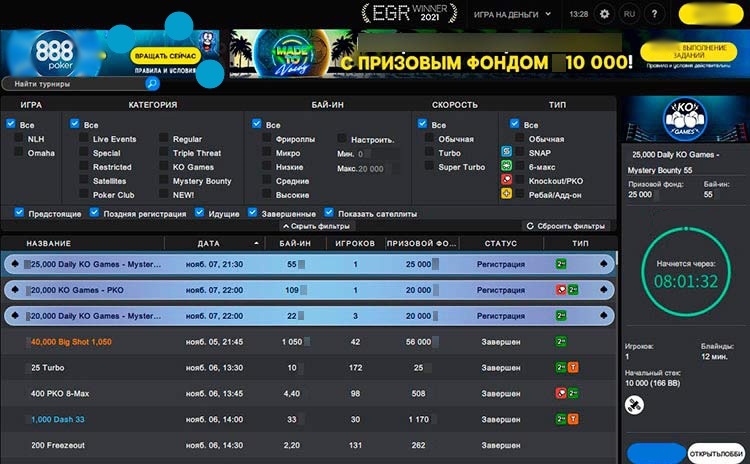Check the NLH game checkbox
This screenshot has width=750, height=464.
[19, 138]
